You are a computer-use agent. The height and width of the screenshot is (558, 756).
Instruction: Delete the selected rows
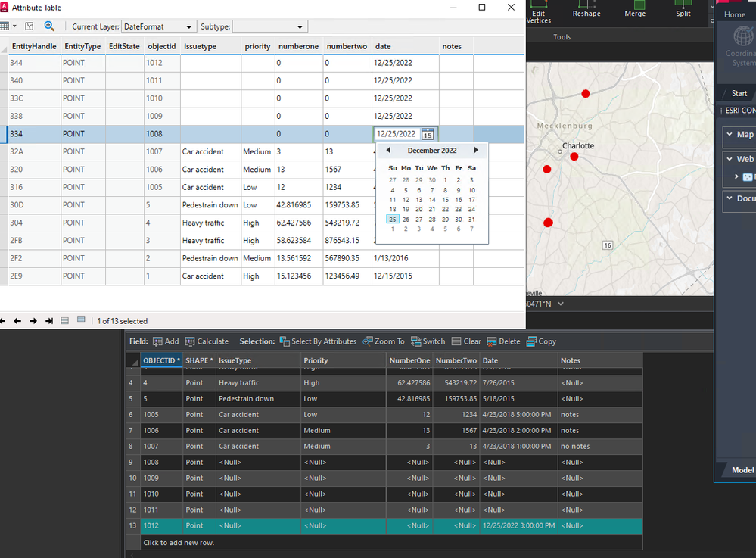[x=503, y=341]
